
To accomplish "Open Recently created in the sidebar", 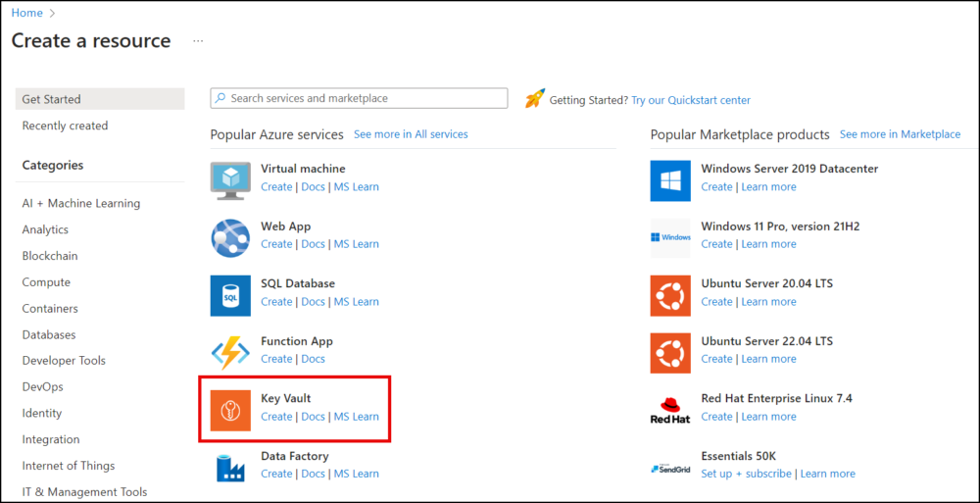I will coord(65,126).
